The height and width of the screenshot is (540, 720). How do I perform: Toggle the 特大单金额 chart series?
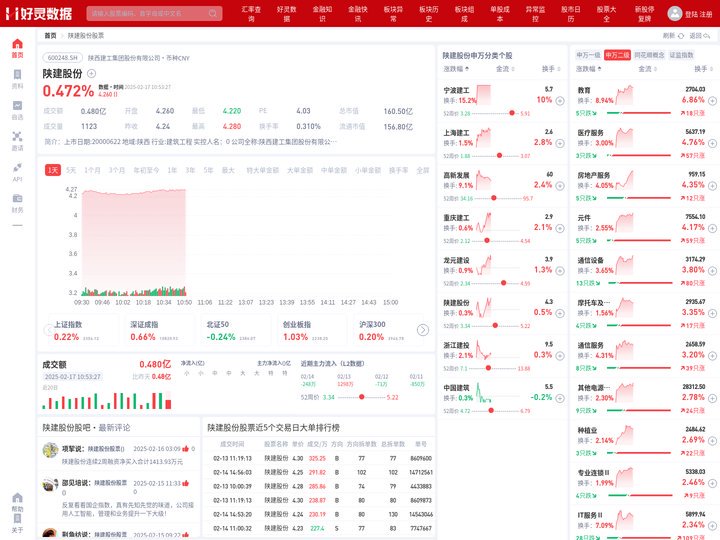(263, 170)
